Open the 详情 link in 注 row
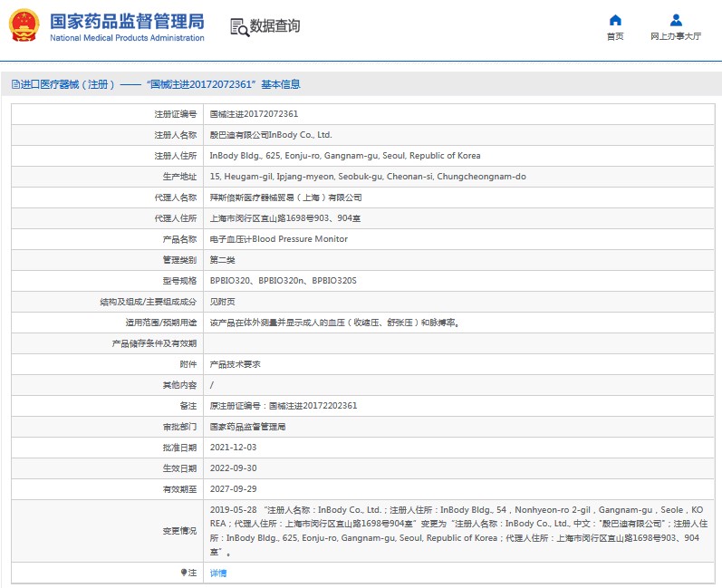This screenshot has width=722, height=588. tap(218, 573)
